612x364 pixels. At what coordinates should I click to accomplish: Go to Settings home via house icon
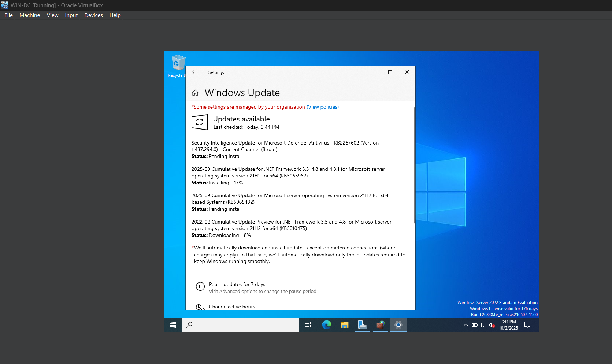click(195, 93)
